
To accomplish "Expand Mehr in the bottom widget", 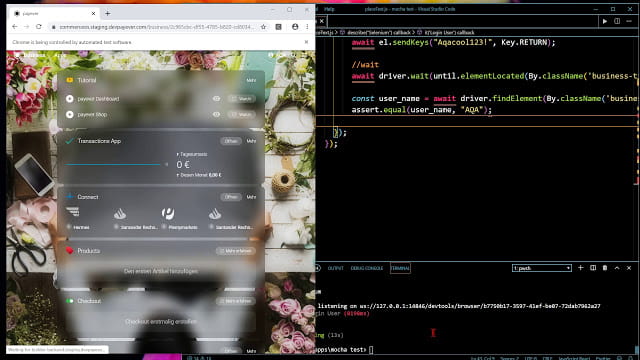I will tap(251, 351).
